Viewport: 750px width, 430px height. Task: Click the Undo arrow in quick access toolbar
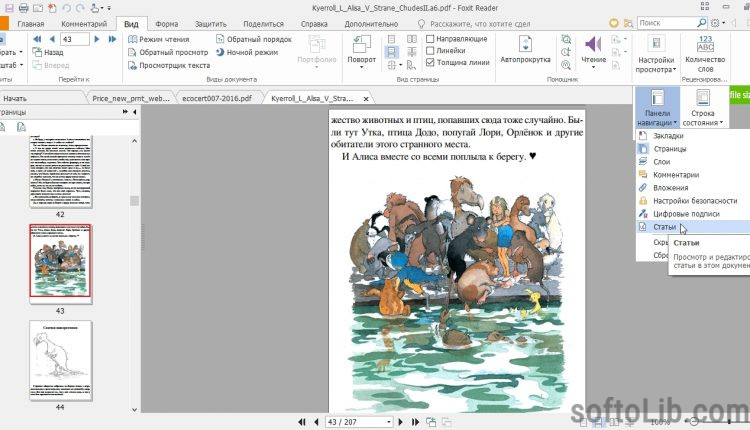(x=66, y=8)
